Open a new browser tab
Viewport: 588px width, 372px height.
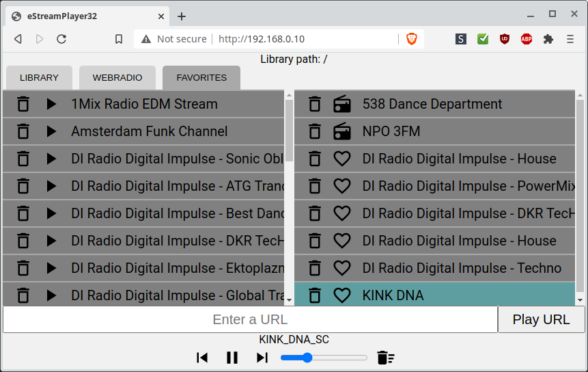point(182,16)
